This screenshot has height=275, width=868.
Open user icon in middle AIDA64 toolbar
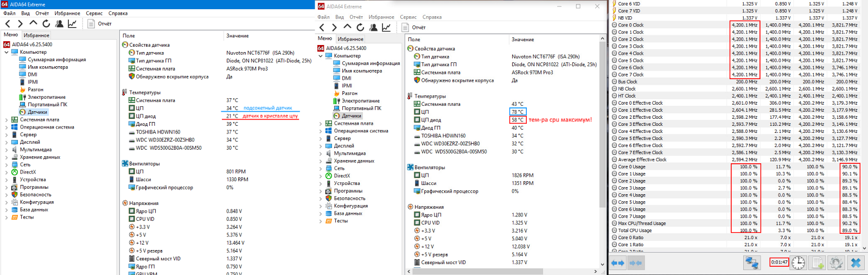[373, 27]
